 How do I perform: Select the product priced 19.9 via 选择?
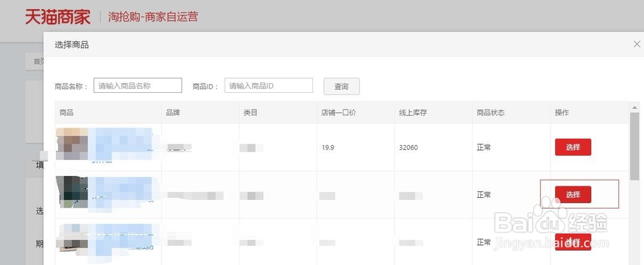573,147
